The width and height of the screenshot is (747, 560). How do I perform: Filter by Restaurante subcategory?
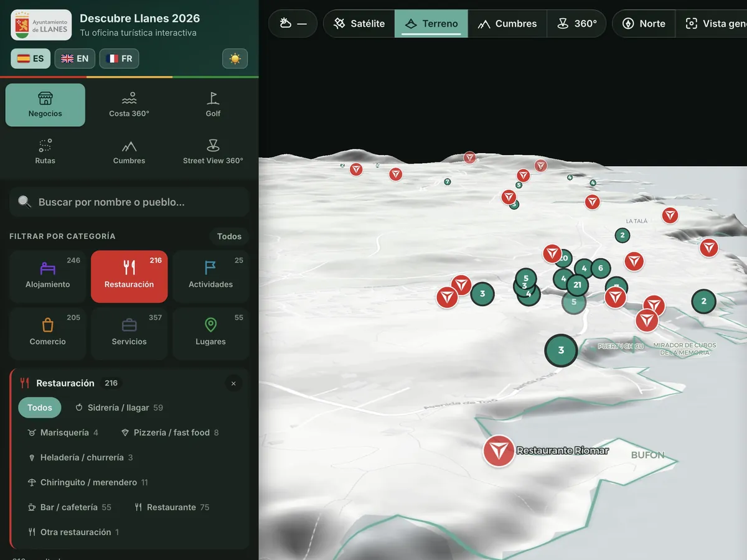click(172, 507)
